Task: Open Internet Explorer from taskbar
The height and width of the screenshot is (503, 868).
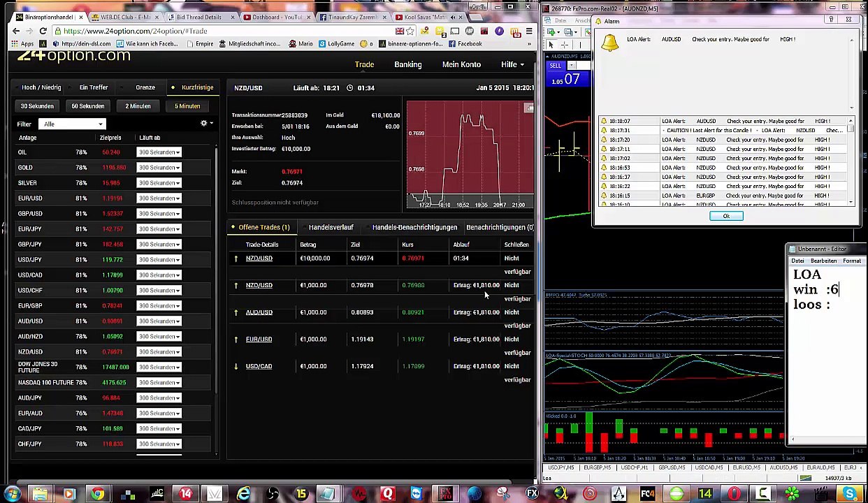Action: [243, 495]
